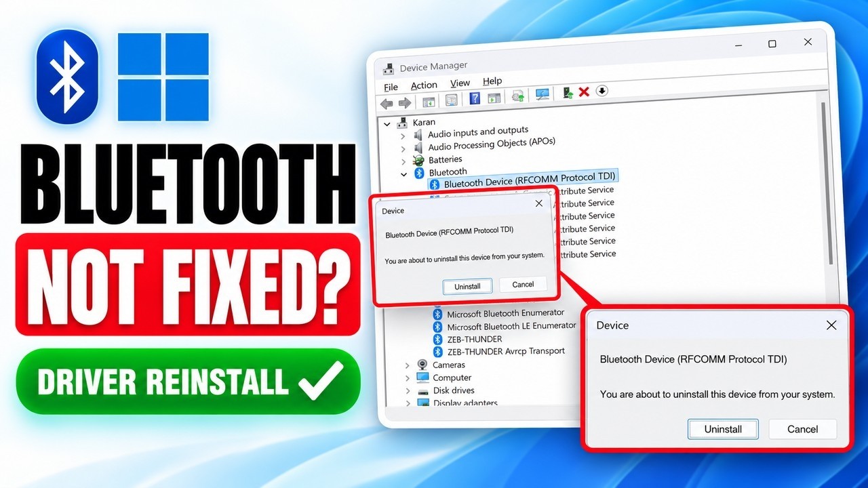
Task: Expand the Computer category
Action: click(407, 378)
